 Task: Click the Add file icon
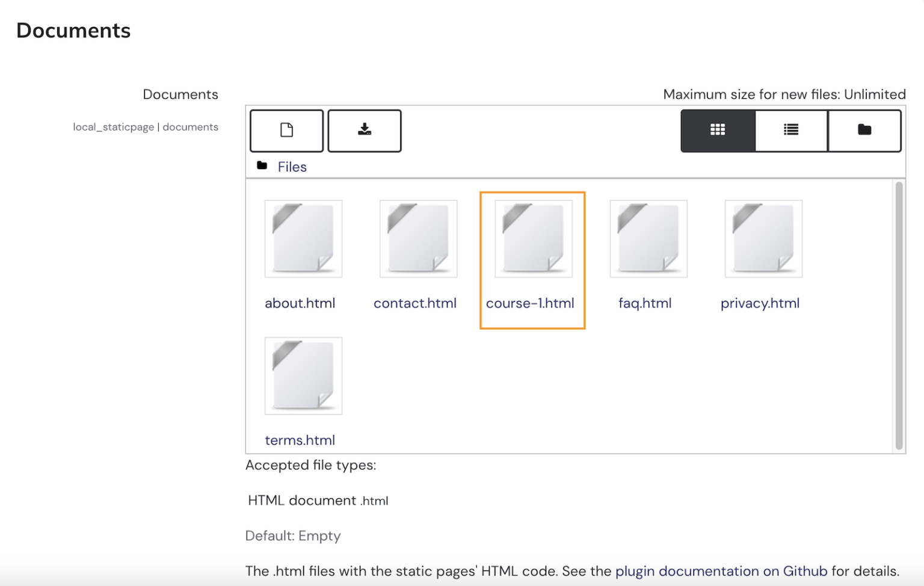[286, 131]
